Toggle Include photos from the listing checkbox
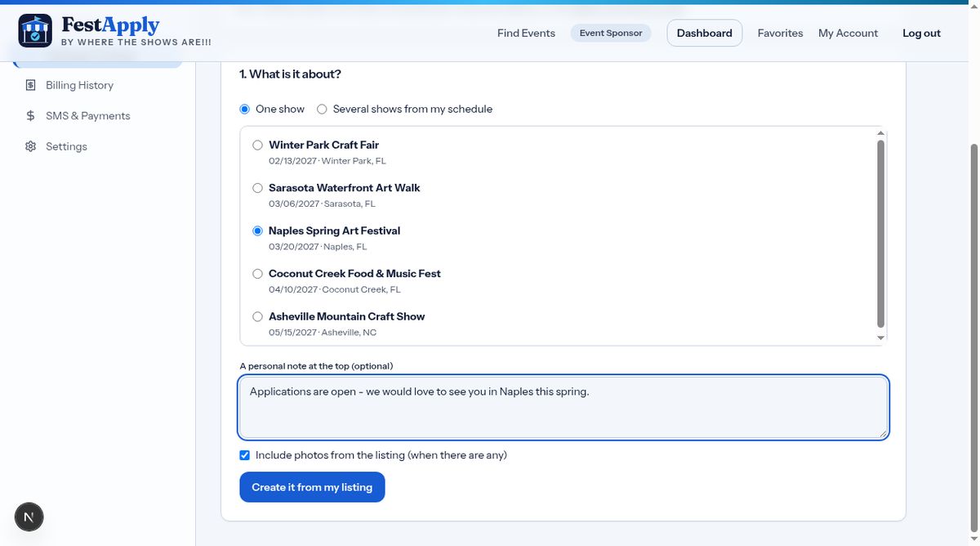 pos(245,455)
